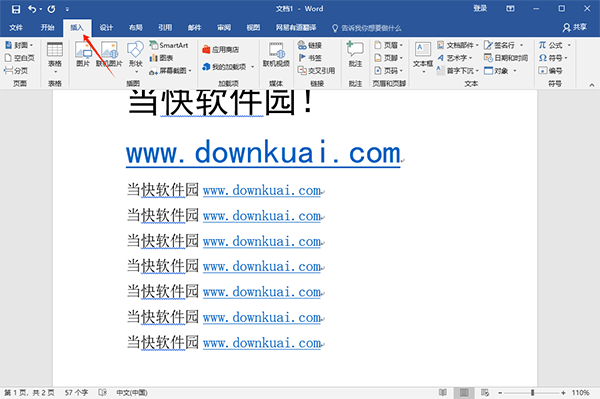Click the Redo/Repeat icon
Image resolution: width=600 pixels, height=399 pixels.
point(51,9)
